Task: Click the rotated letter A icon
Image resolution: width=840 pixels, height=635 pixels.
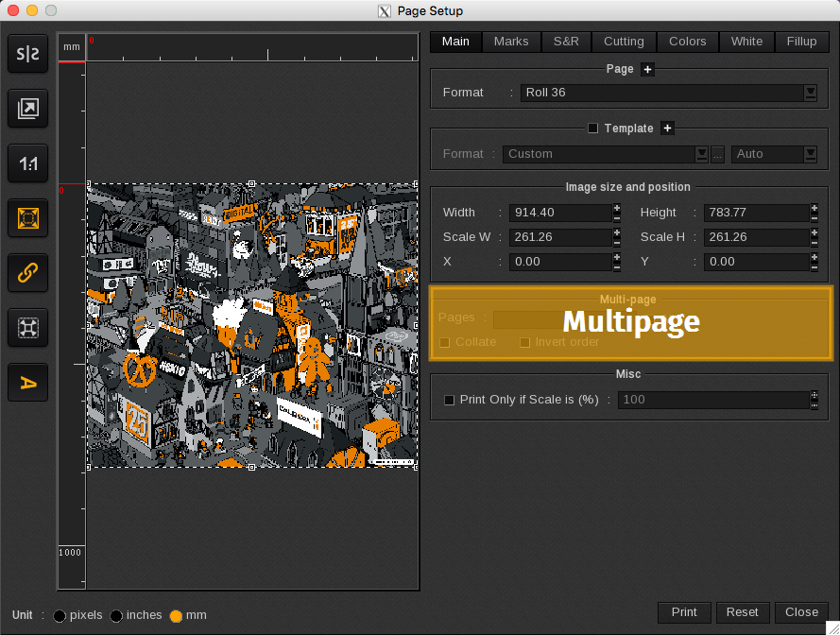Action: coord(28,383)
